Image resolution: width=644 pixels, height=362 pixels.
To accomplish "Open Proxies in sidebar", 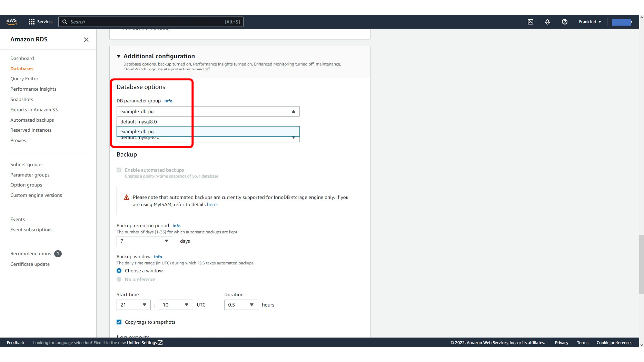I will (x=18, y=140).
